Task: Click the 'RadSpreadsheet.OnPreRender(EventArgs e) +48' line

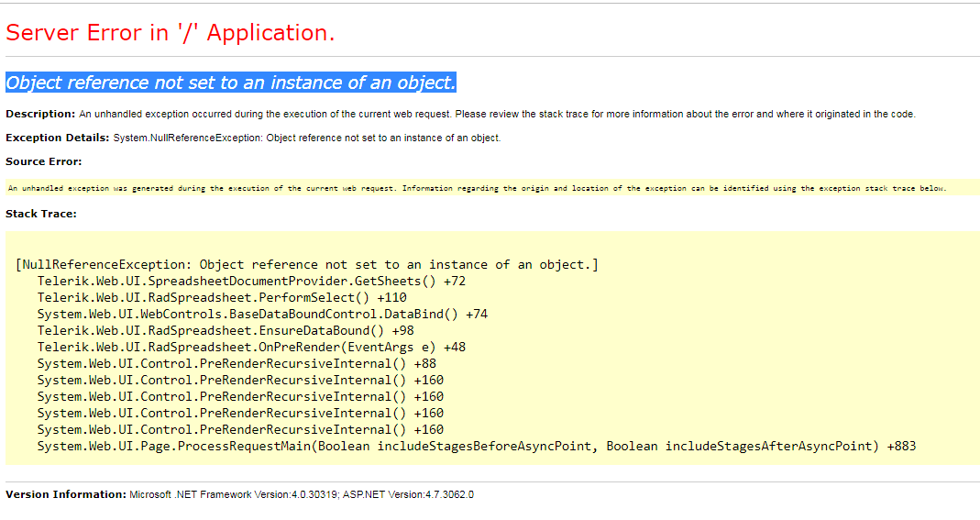Action: tap(251, 347)
